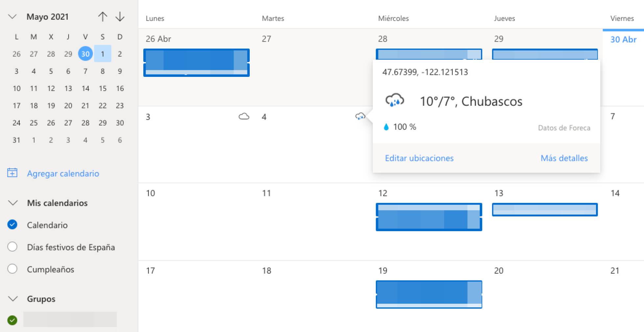Click the blue raindrop precipitation icon

386,127
